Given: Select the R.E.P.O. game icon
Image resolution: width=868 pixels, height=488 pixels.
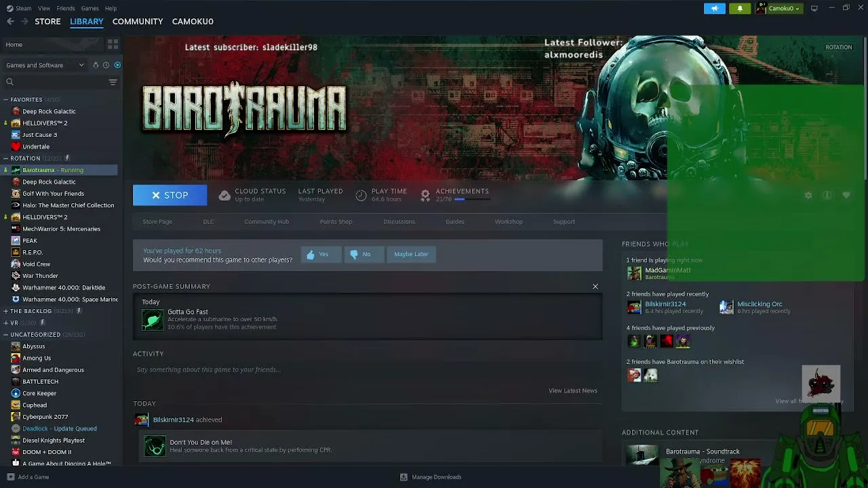Looking at the screenshot, I should click(x=16, y=252).
